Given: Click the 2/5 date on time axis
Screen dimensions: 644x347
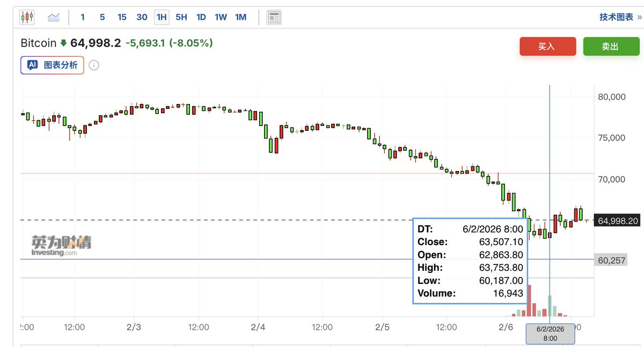Looking at the screenshot, I should click(x=382, y=327).
